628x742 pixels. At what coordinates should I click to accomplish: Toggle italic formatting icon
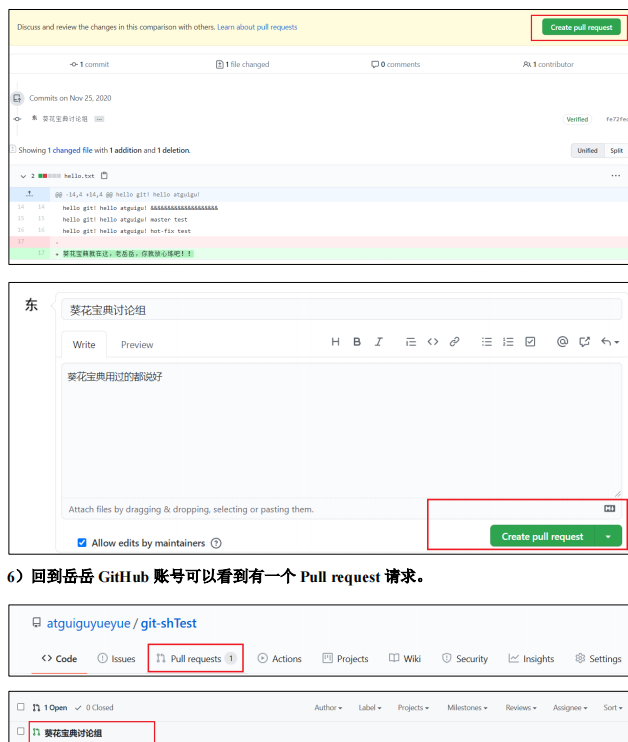(x=378, y=342)
